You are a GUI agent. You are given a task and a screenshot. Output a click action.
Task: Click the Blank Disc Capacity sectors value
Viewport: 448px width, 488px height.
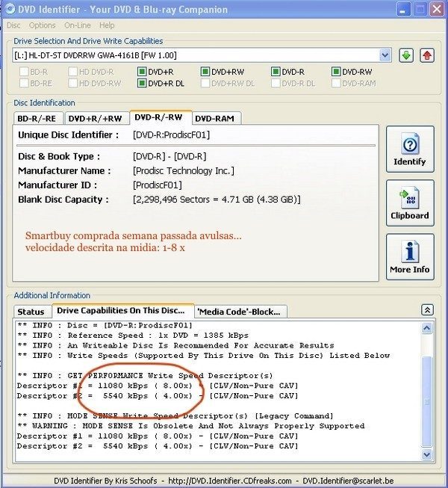pos(217,200)
